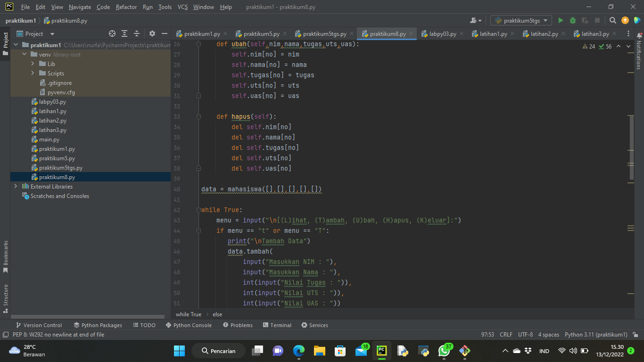Open Project panel options gear

(x=152, y=33)
